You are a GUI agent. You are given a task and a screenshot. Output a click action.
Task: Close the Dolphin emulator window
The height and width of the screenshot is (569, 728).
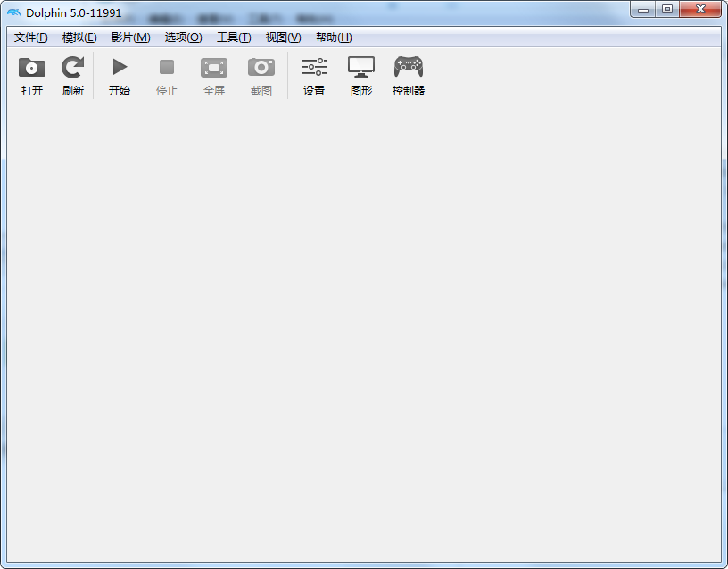pyautogui.click(x=699, y=10)
